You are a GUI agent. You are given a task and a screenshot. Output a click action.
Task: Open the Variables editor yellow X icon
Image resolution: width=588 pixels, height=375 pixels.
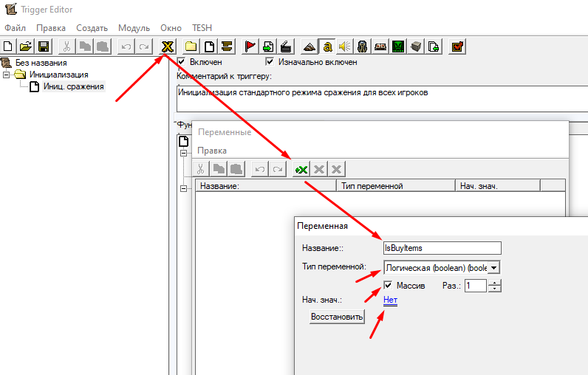[x=167, y=47]
